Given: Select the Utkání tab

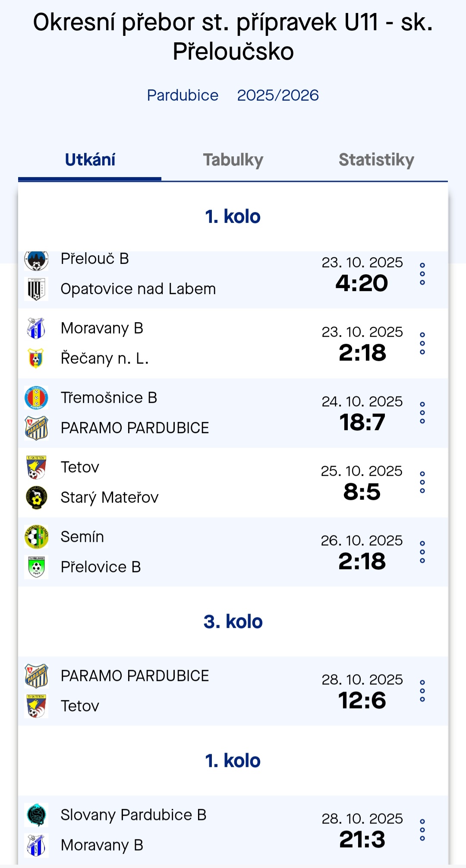Looking at the screenshot, I should tap(90, 160).
